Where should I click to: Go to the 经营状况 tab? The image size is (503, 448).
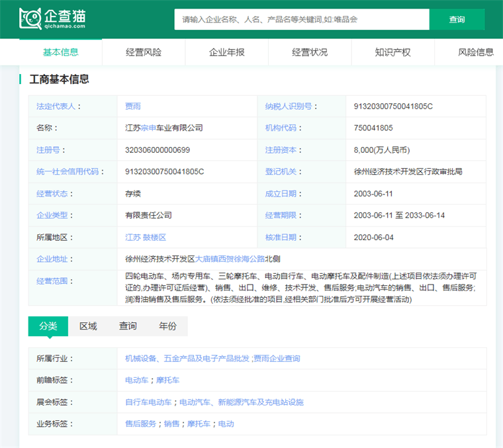[310, 52]
